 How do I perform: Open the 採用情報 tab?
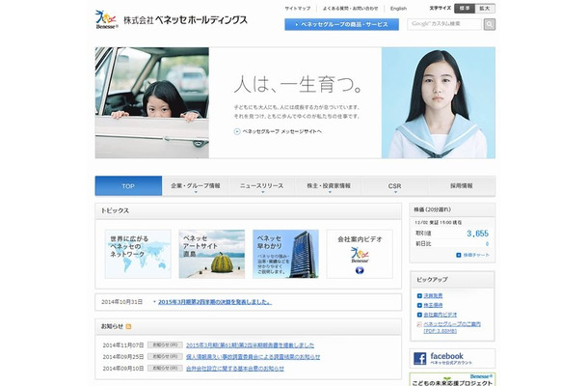click(x=462, y=186)
